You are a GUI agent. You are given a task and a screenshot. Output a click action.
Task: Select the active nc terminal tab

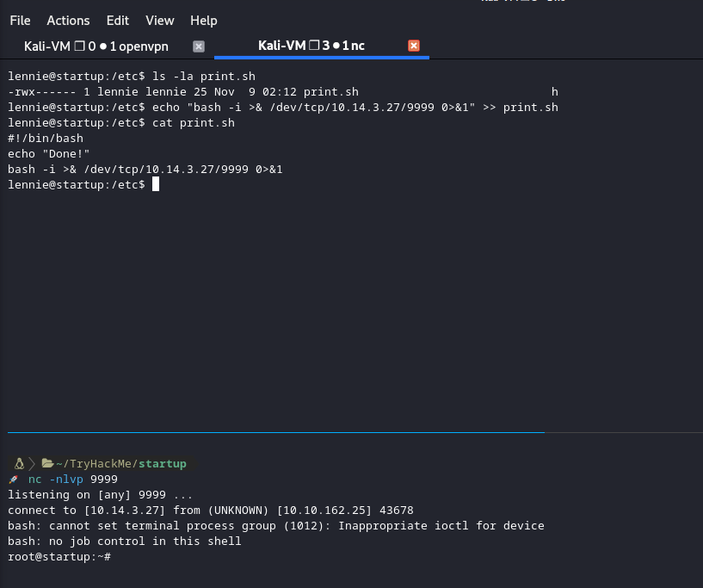click(x=311, y=46)
